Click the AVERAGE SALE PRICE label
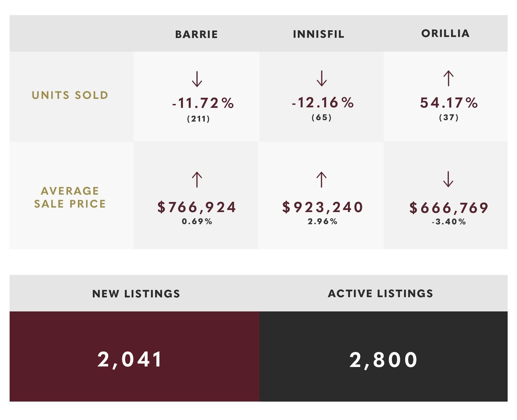The image size is (517, 420). pyautogui.click(x=70, y=197)
